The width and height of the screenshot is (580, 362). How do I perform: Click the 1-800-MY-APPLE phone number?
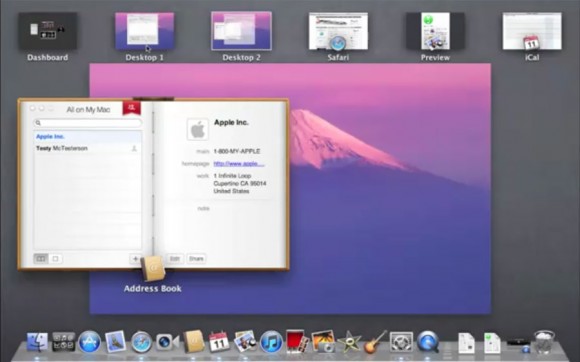point(237,151)
